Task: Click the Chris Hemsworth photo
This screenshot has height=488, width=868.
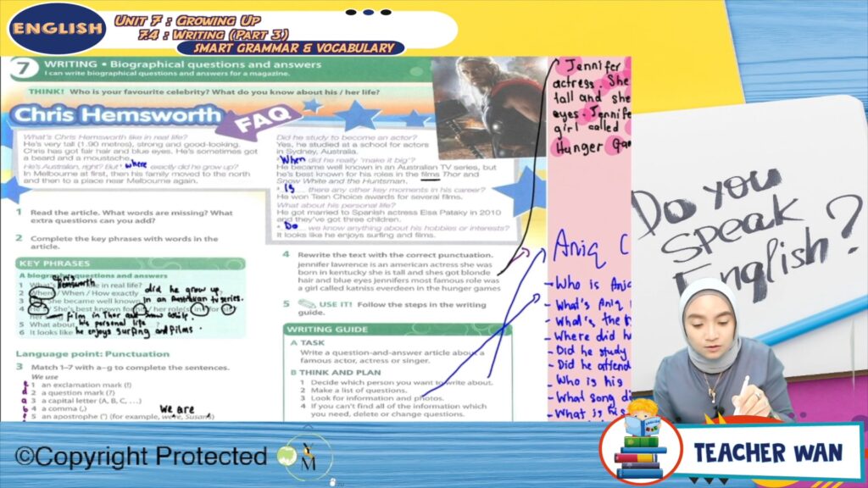Action: click(x=489, y=106)
